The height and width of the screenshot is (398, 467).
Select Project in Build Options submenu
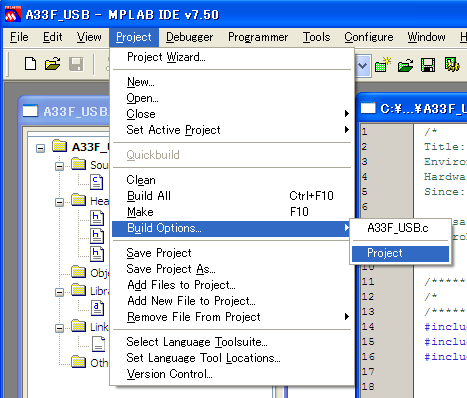400,253
